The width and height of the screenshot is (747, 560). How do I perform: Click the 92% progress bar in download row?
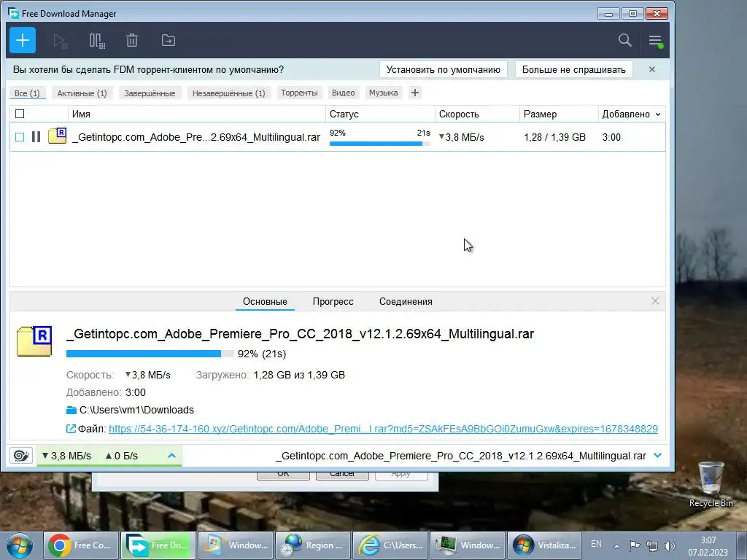point(379,144)
